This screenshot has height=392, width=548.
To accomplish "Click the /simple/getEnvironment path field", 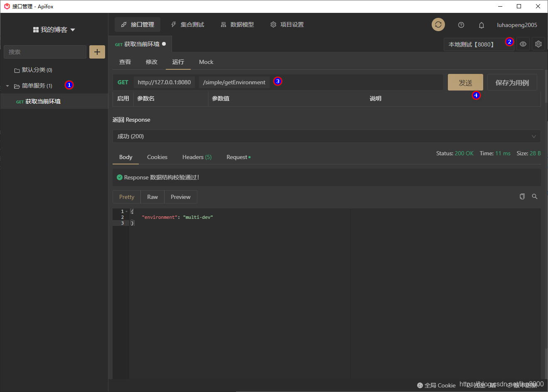I will pyautogui.click(x=234, y=82).
